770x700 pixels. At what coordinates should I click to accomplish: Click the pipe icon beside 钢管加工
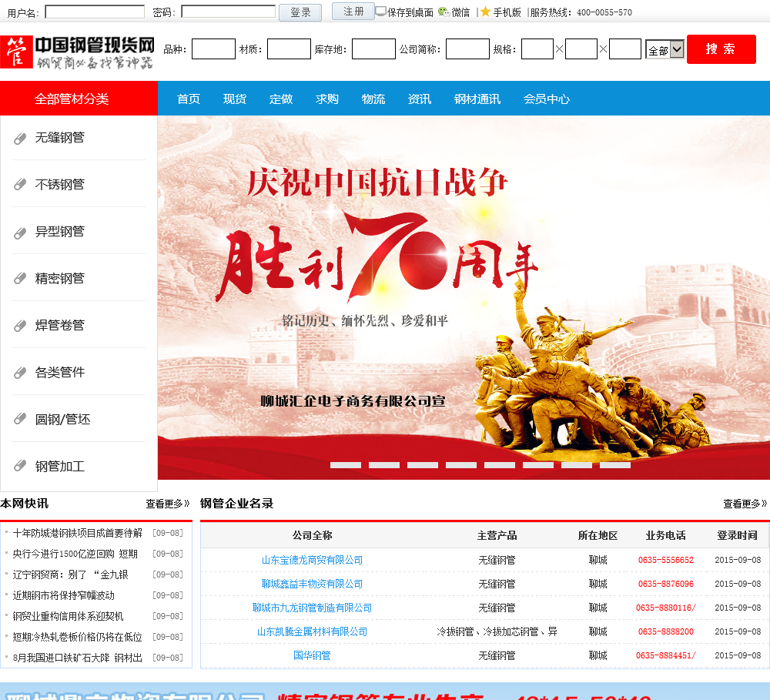click(20, 466)
